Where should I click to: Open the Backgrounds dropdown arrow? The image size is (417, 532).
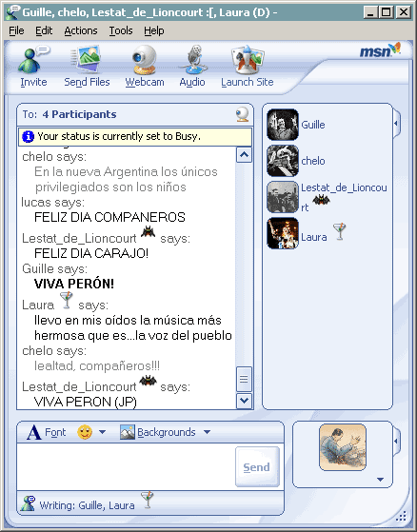[x=207, y=432]
